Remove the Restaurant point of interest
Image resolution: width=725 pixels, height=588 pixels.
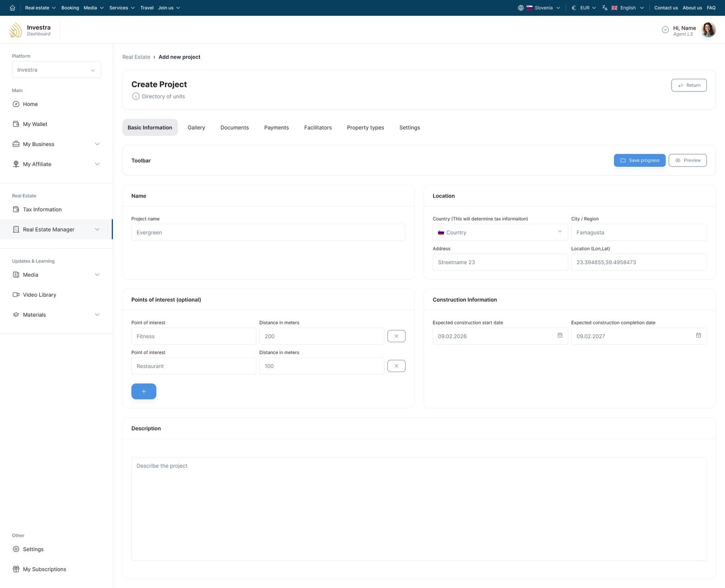[396, 366]
